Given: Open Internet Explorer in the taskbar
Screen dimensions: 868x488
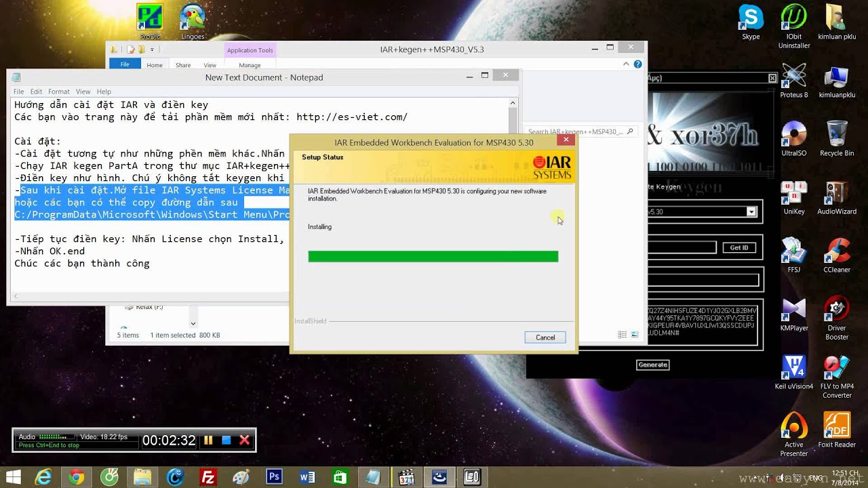Looking at the screenshot, I should [43, 477].
